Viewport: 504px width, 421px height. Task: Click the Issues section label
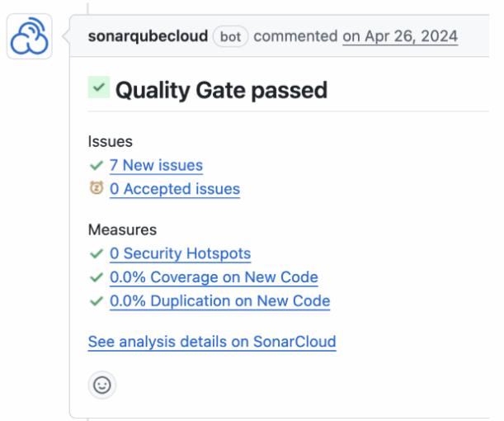click(110, 142)
